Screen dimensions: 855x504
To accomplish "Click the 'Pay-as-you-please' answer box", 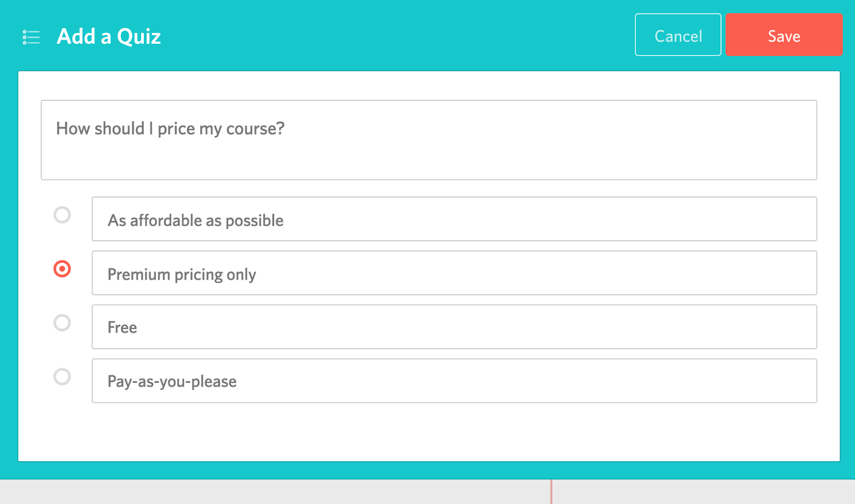I will pos(454,381).
